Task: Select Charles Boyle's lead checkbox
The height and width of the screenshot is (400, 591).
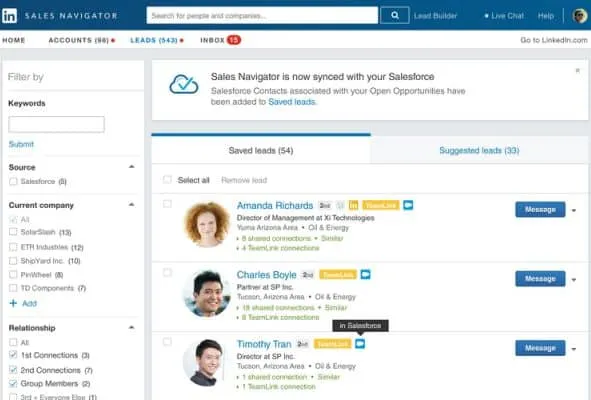Action: coord(167,273)
